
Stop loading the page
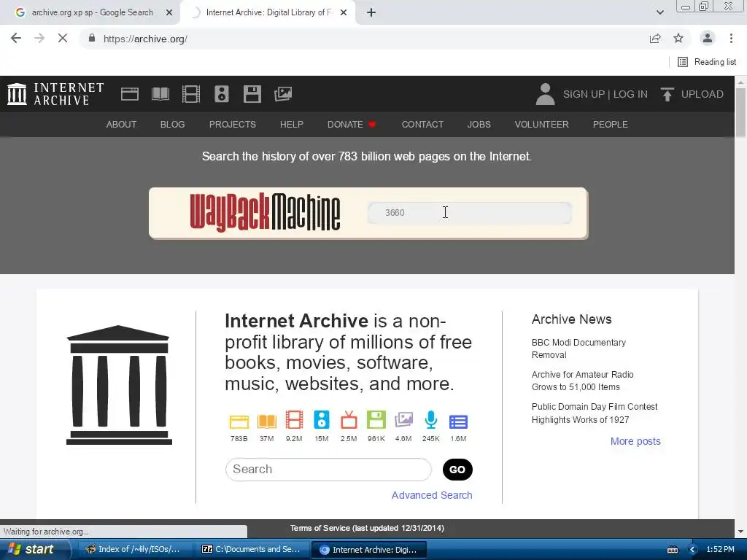click(63, 38)
